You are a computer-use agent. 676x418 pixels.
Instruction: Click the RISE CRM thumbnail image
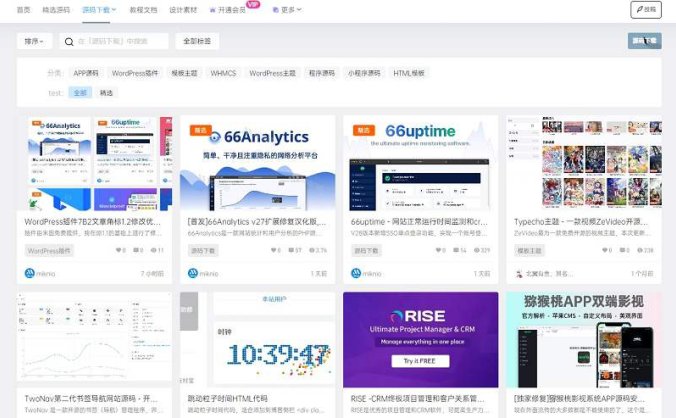tap(420, 337)
